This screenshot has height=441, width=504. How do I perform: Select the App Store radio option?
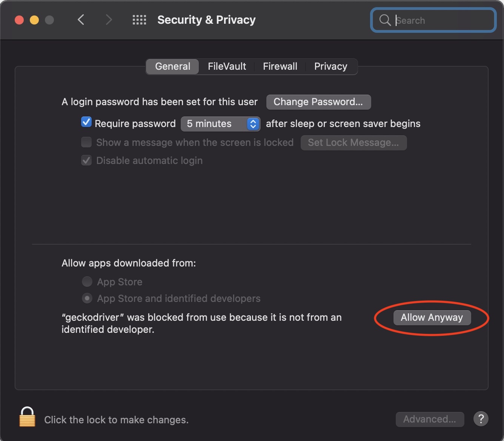coord(87,282)
